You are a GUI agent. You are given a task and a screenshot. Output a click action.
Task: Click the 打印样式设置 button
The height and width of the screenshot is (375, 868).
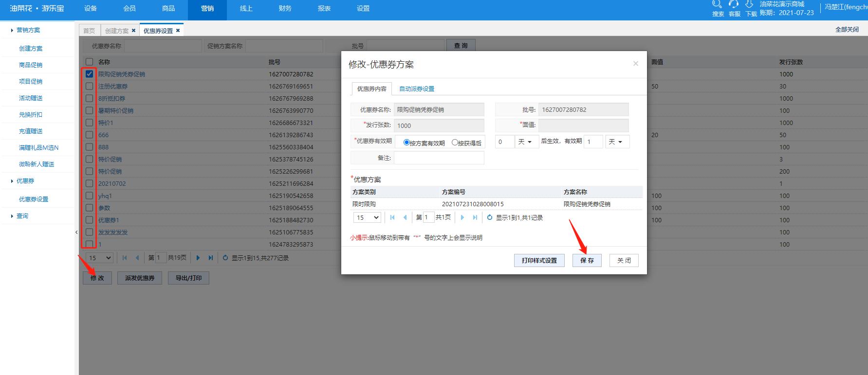click(539, 260)
